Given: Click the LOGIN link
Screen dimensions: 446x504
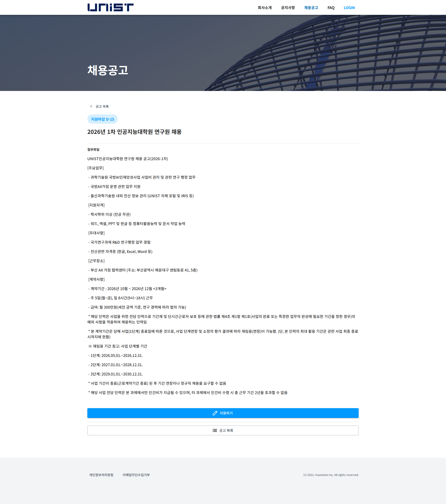Looking at the screenshot, I should pos(349,8).
